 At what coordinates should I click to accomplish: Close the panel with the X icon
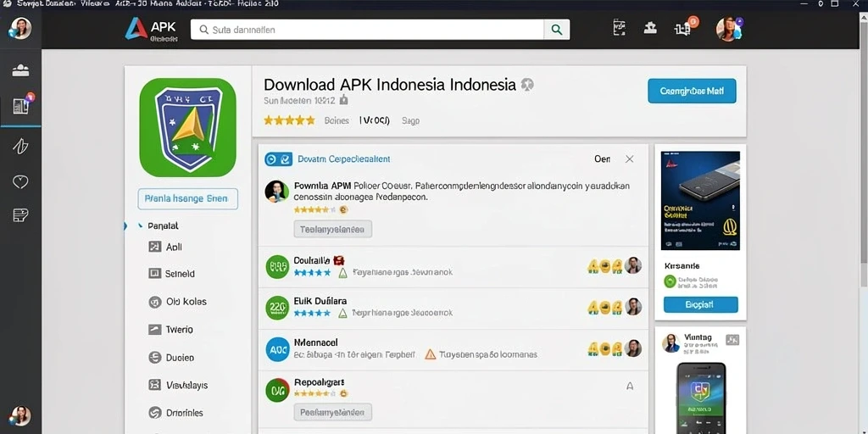point(630,159)
